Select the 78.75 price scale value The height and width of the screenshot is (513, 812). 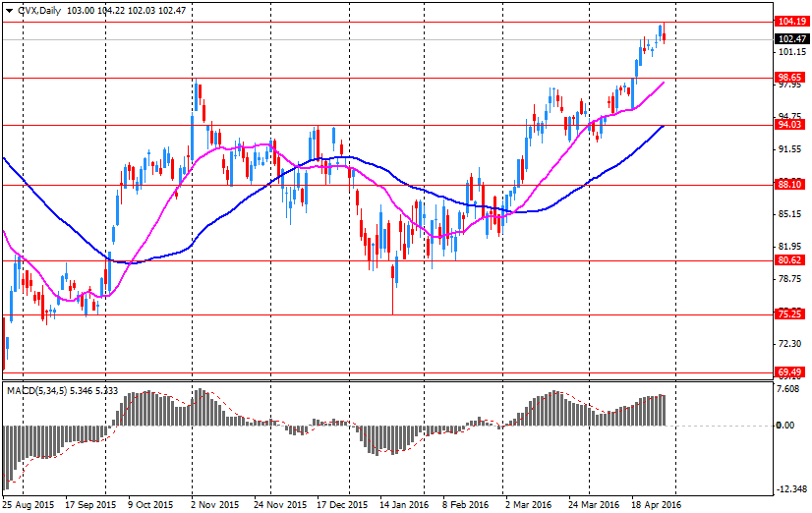[791, 279]
